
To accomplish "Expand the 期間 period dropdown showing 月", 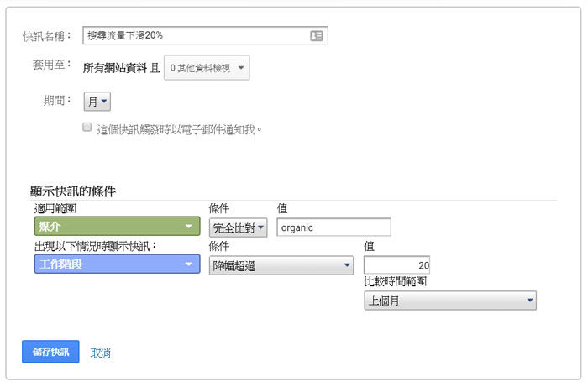I will click(x=97, y=102).
